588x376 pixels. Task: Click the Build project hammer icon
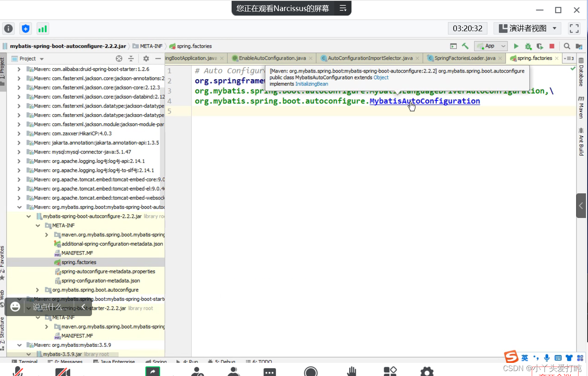coord(465,46)
